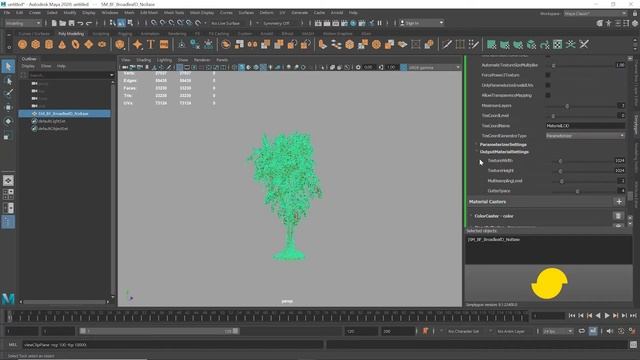The width and height of the screenshot is (640, 360).
Task: Open the File menu
Action: 7,13
